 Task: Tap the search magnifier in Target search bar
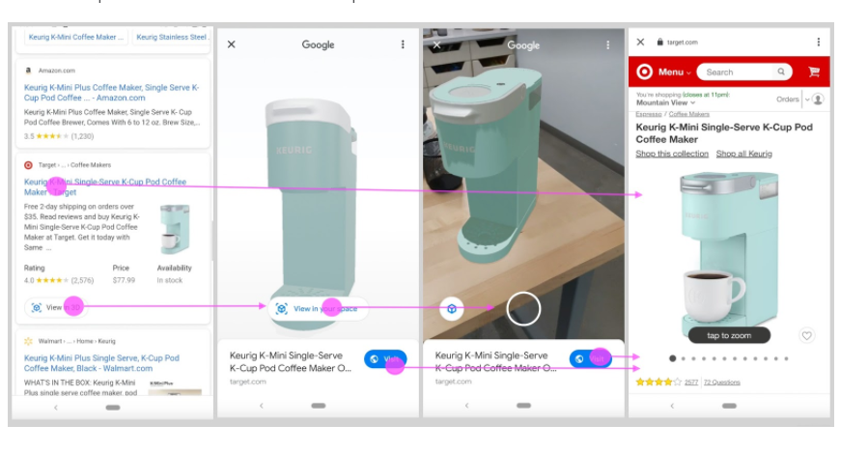pyautogui.click(x=780, y=71)
